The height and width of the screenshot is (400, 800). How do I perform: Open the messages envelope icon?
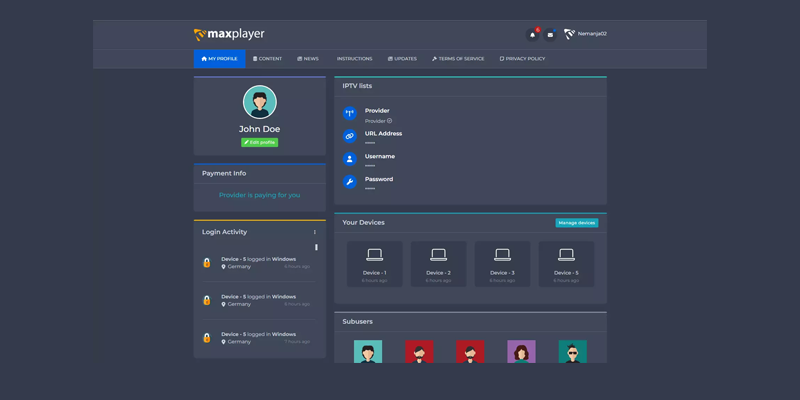click(550, 35)
